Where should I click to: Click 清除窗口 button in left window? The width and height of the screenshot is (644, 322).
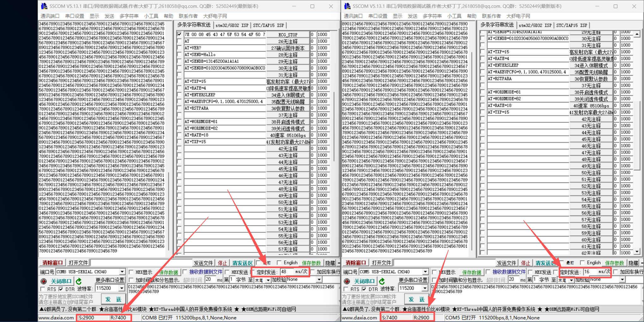click(x=53, y=262)
